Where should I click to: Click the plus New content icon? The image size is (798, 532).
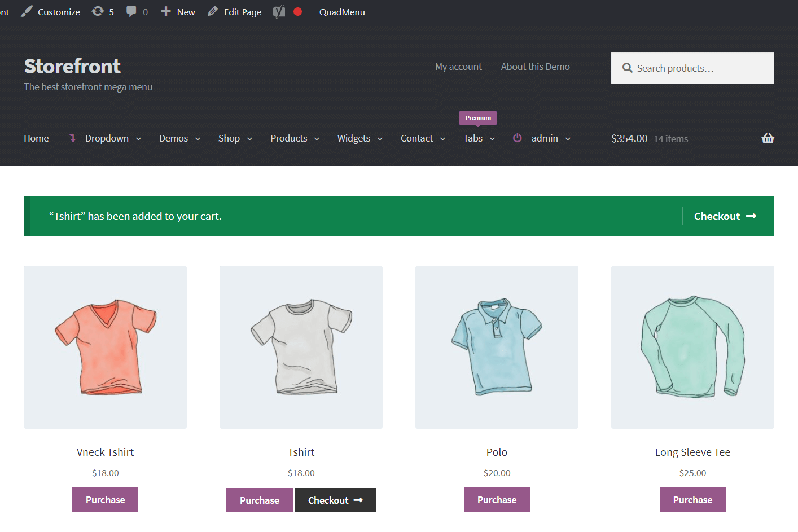166,12
